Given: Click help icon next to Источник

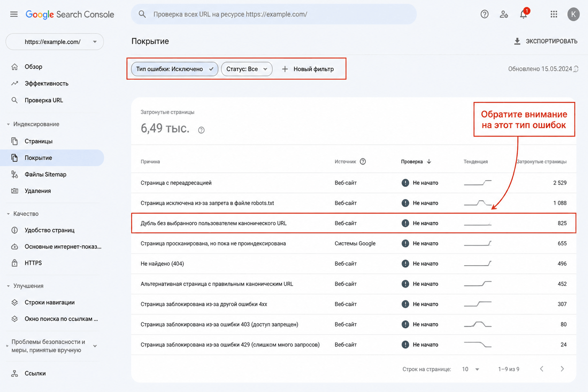Looking at the screenshot, I should pyautogui.click(x=363, y=162).
